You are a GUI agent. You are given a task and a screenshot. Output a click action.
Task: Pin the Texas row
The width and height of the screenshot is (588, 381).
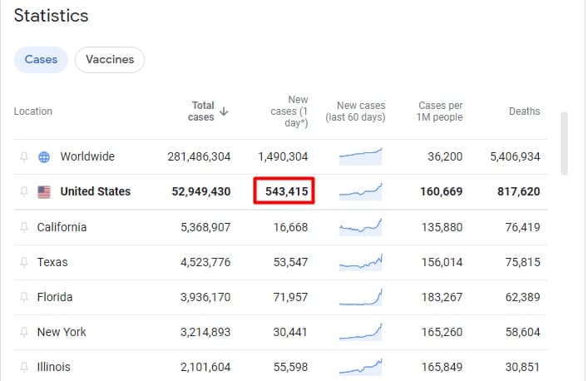[x=24, y=262]
